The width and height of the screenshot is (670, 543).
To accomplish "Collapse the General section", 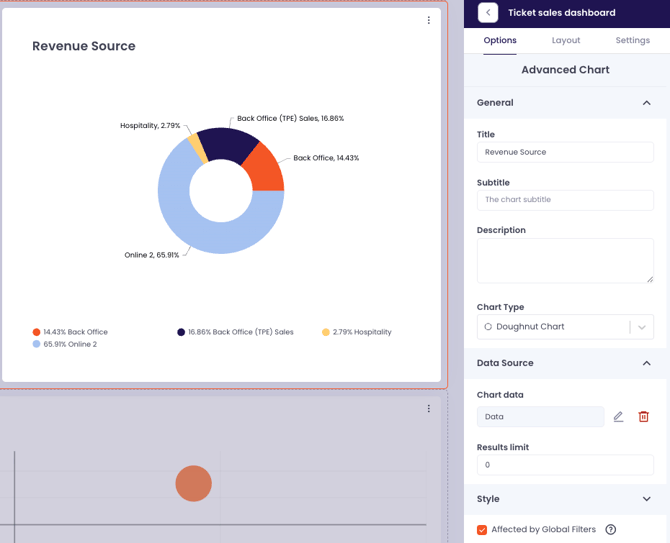I will coord(646,103).
